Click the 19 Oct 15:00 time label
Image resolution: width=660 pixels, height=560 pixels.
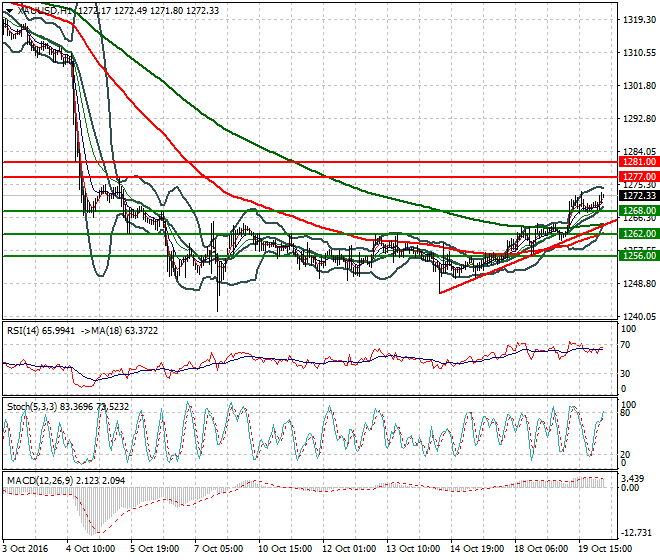[605, 549]
